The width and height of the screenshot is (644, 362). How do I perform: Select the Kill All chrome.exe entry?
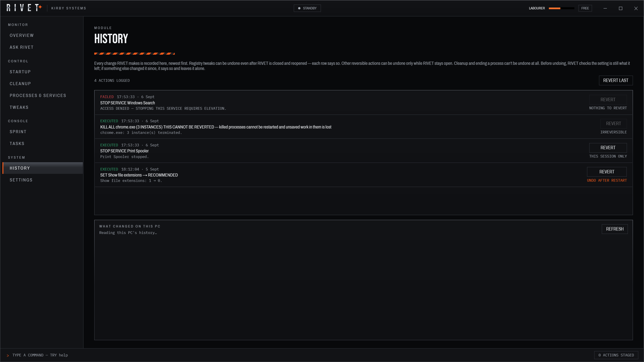364,127
